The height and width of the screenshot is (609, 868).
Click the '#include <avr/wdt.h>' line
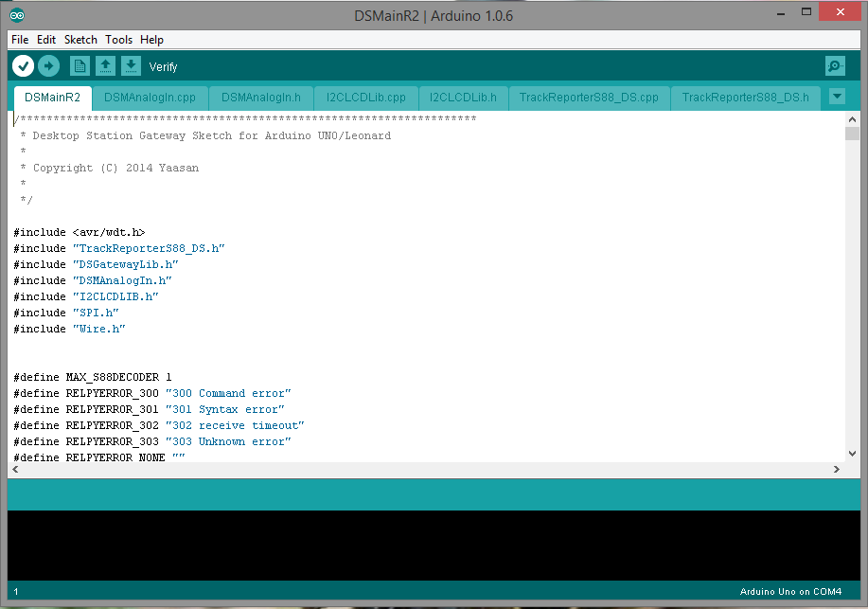pyautogui.click(x=80, y=232)
